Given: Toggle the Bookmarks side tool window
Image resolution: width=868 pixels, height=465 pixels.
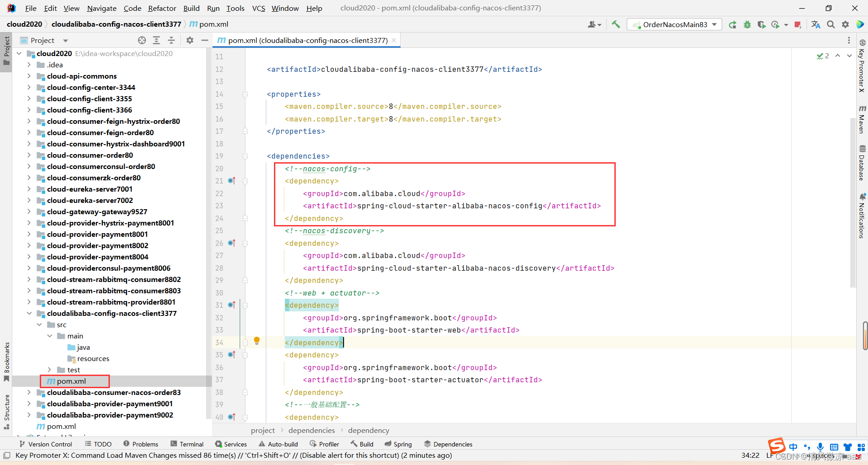Looking at the screenshot, I should click(6, 362).
